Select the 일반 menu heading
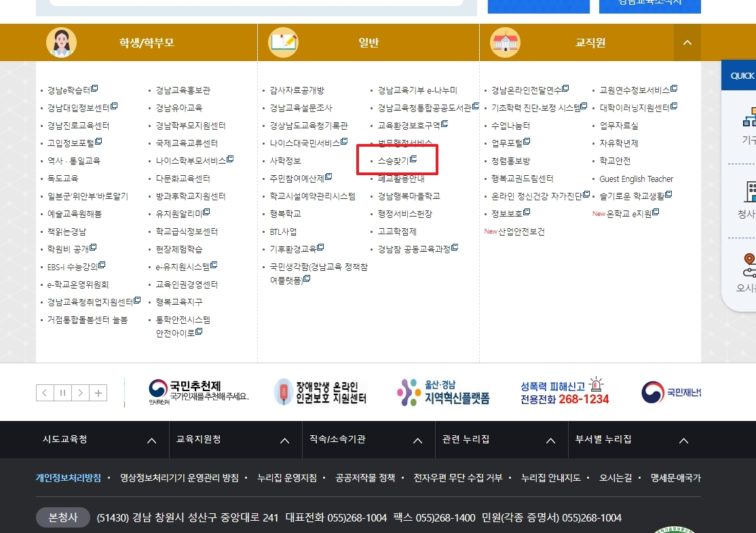Screen dimensions: 756x533 [x=369, y=43]
